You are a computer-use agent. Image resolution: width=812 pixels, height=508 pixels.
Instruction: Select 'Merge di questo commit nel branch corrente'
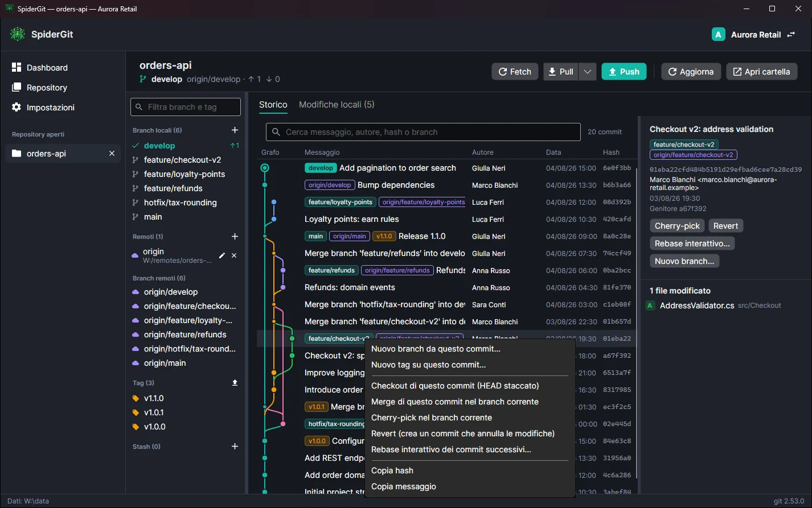coord(469,402)
